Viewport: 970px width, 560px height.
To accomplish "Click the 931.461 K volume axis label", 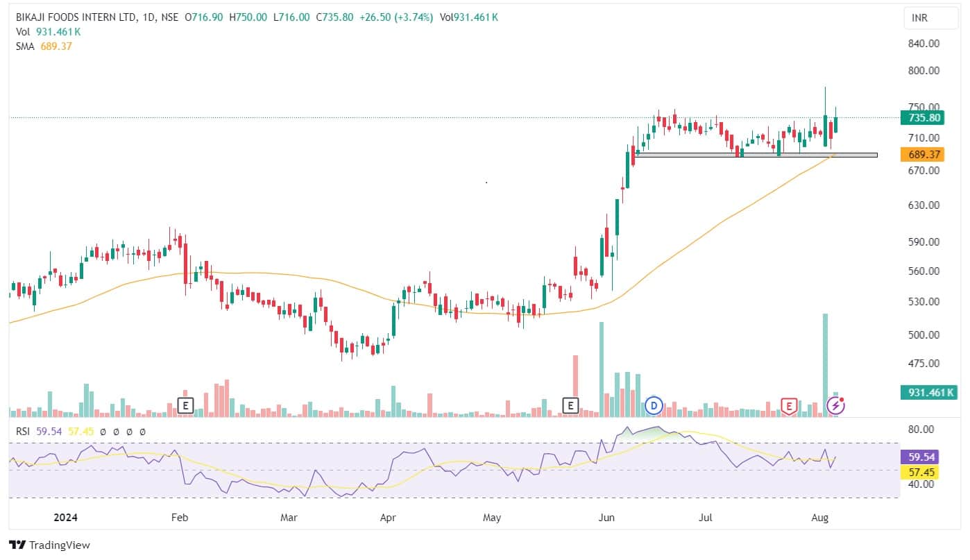I will (x=928, y=393).
